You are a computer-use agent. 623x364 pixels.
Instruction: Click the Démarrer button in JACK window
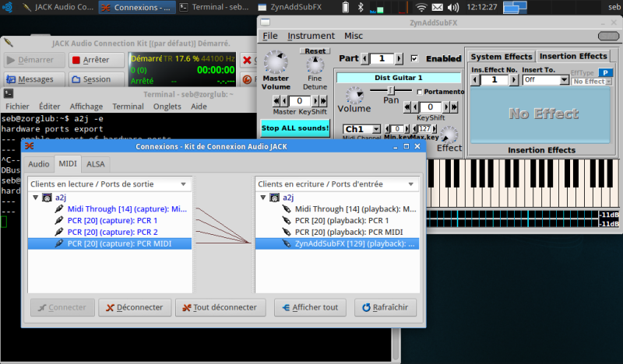[x=35, y=60]
